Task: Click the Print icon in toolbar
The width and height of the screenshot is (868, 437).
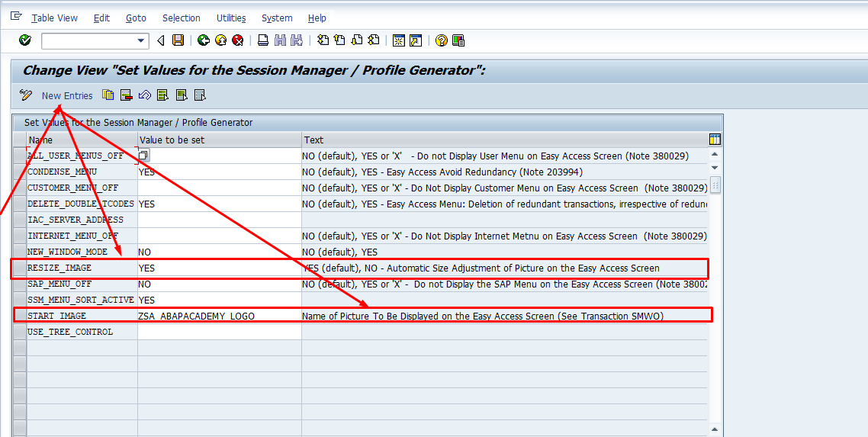Action: pyautogui.click(x=263, y=40)
